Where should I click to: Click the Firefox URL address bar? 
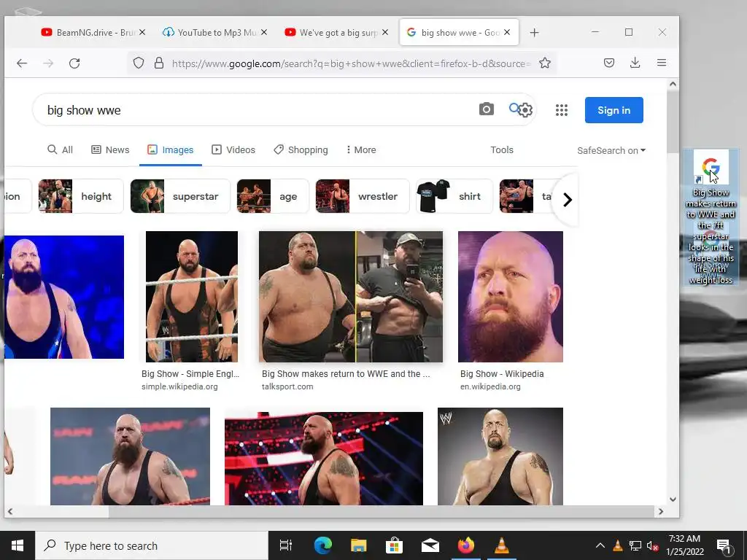tap(351, 63)
